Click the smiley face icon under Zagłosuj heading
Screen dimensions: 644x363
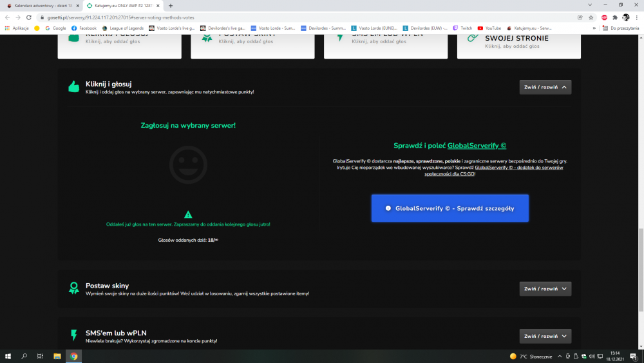pos(188,165)
